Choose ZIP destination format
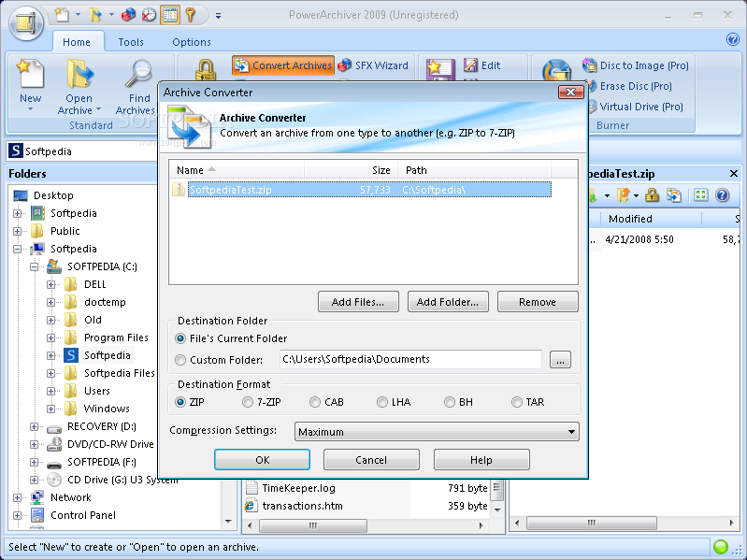Screen dimensions: 747x560 [x=180, y=402]
